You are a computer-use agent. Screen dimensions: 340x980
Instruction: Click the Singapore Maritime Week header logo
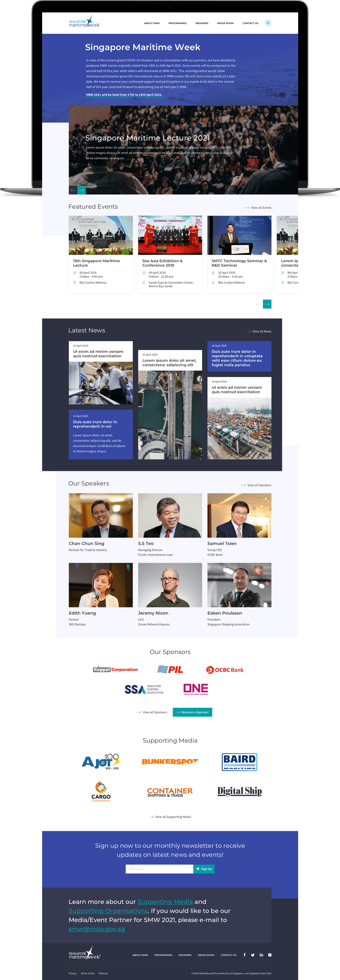85,22
